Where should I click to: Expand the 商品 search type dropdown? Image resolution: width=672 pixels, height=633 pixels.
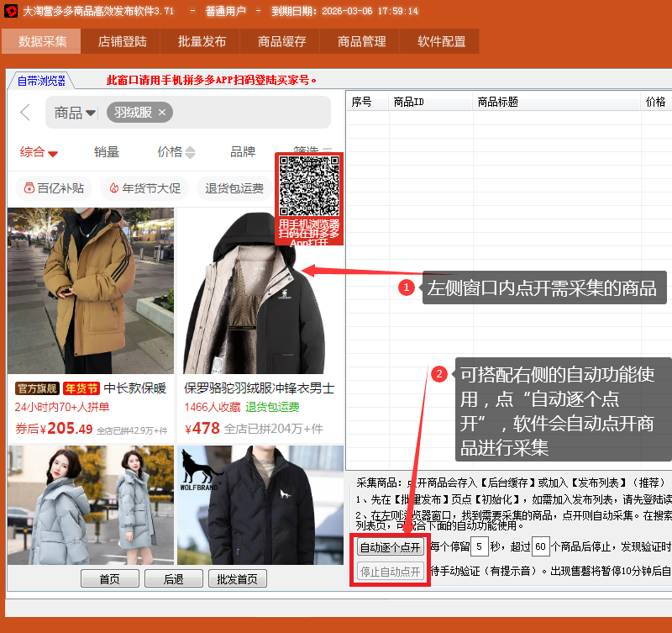click(90, 113)
